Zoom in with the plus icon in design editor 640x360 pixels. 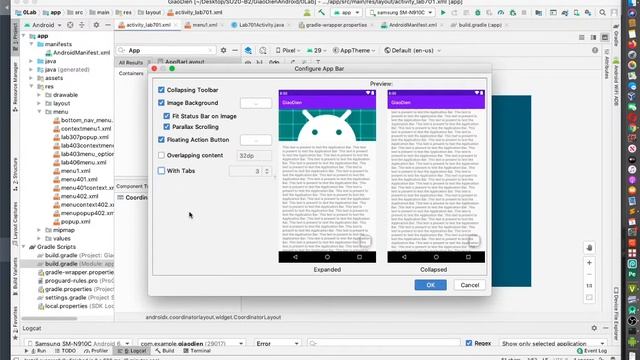(x=589, y=263)
